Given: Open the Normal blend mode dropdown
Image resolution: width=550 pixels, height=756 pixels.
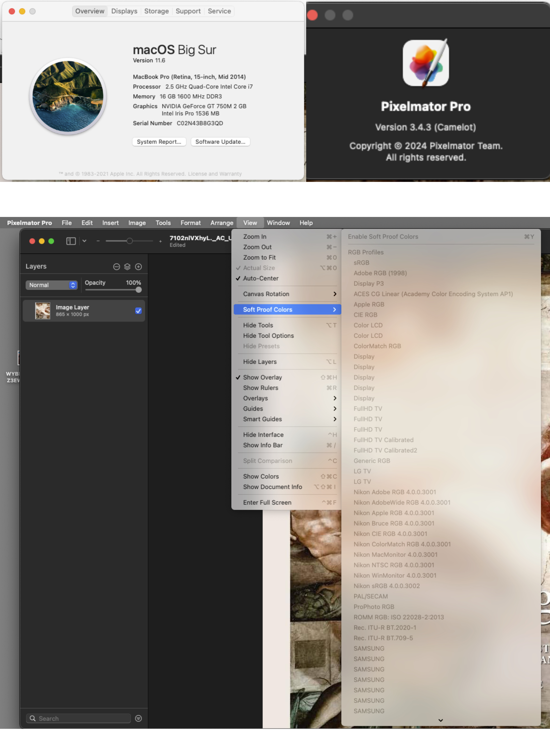Looking at the screenshot, I should tap(51, 285).
